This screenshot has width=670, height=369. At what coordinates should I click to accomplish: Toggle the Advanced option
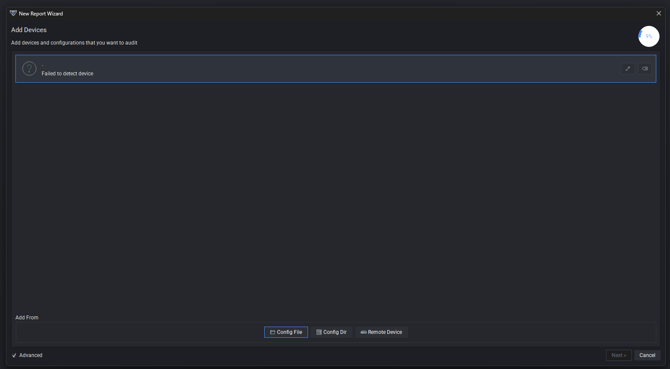click(x=27, y=355)
